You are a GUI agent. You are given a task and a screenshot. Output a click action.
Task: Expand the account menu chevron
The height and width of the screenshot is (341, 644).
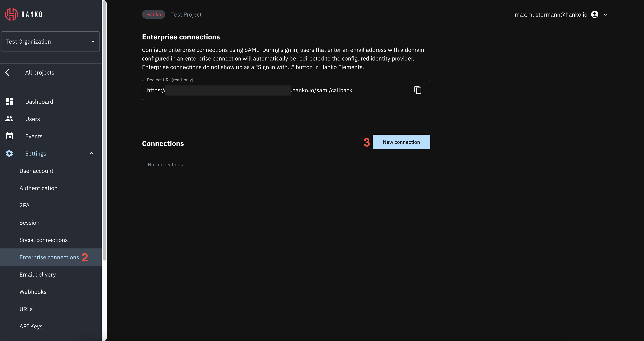point(605,14)
